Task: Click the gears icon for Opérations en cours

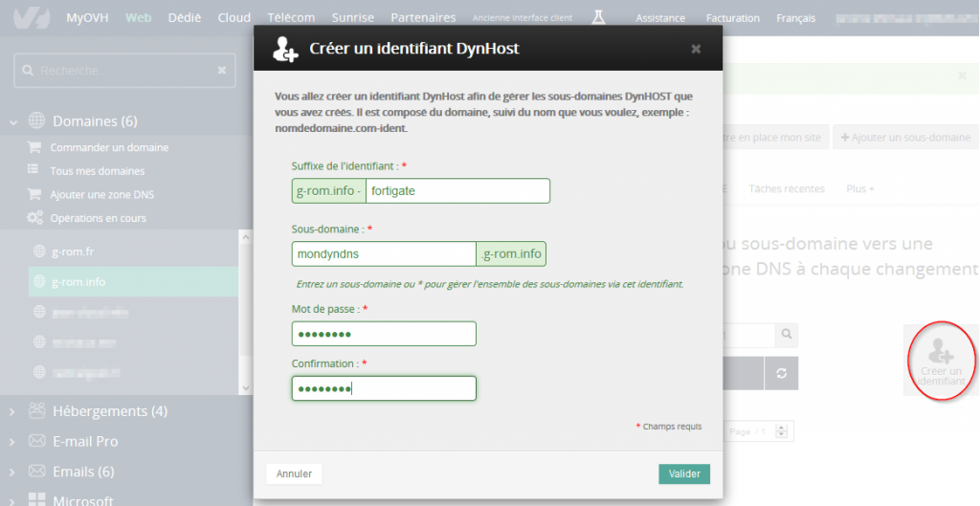Action: 34,218
